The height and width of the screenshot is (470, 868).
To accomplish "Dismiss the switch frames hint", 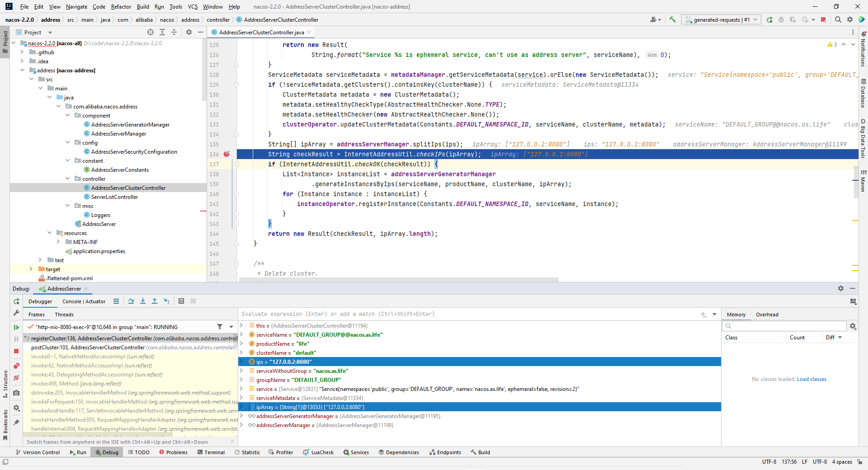I will pyautogui.click(x=232, y=442).
